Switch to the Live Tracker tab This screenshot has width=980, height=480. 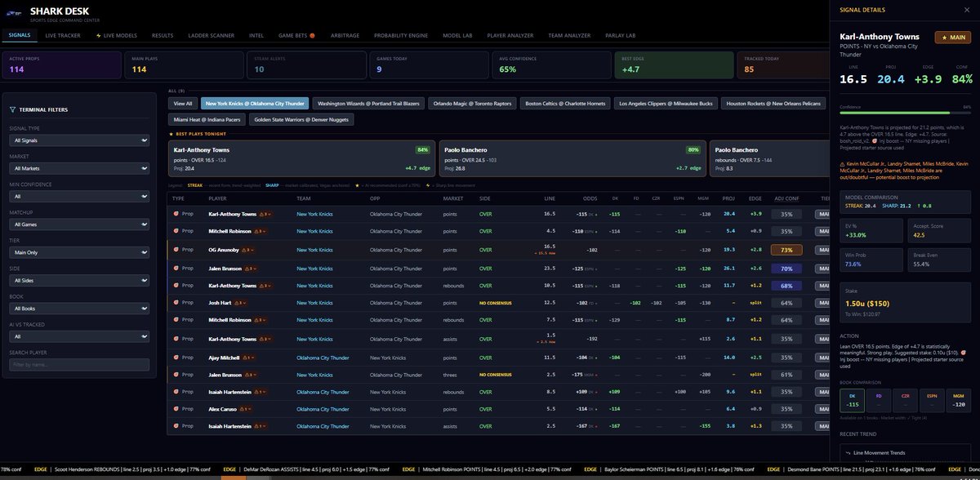pyautogui.click(x=63, y=36)
